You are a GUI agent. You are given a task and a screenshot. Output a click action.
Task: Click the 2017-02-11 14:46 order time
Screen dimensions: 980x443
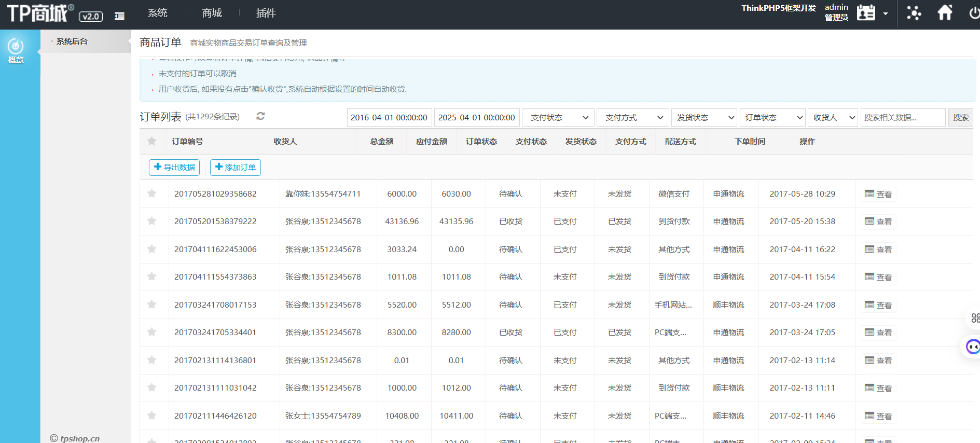pyautogui.click(x=803, y=416)
